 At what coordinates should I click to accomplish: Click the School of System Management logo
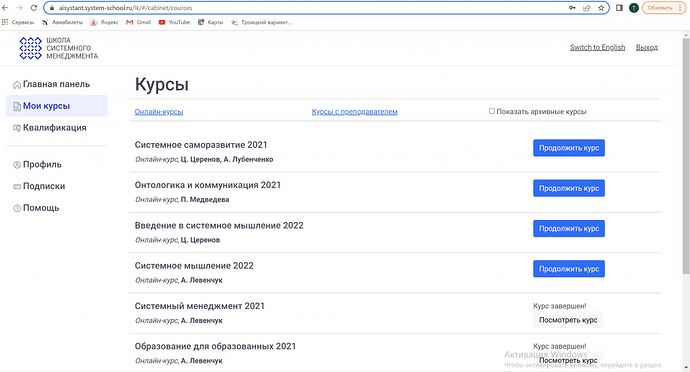59,48
